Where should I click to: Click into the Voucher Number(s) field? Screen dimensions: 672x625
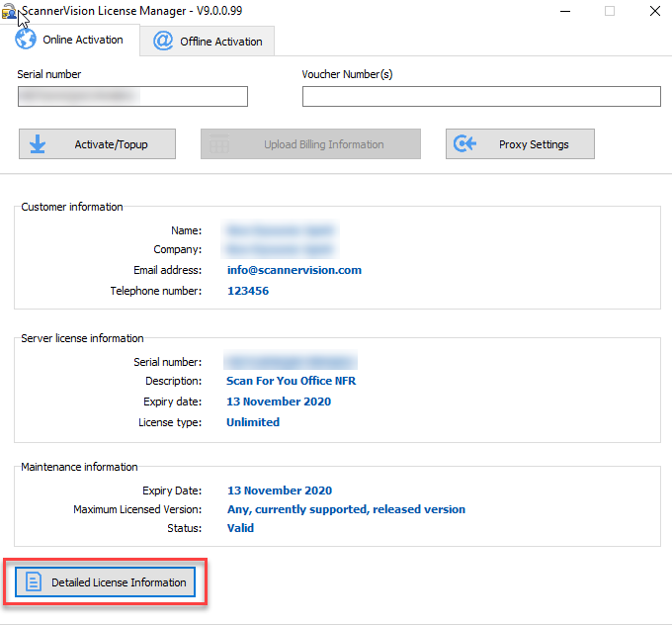tap(481, 96)
